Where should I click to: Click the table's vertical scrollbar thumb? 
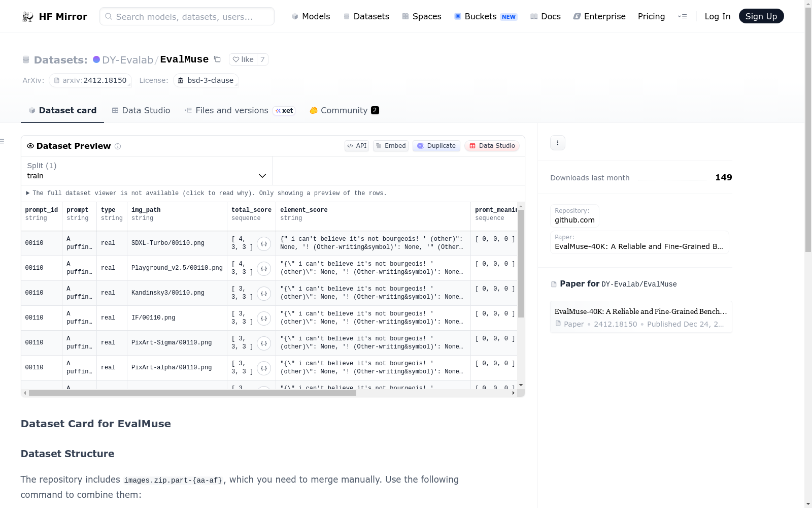pyautogui.click(x=521, y=263)
